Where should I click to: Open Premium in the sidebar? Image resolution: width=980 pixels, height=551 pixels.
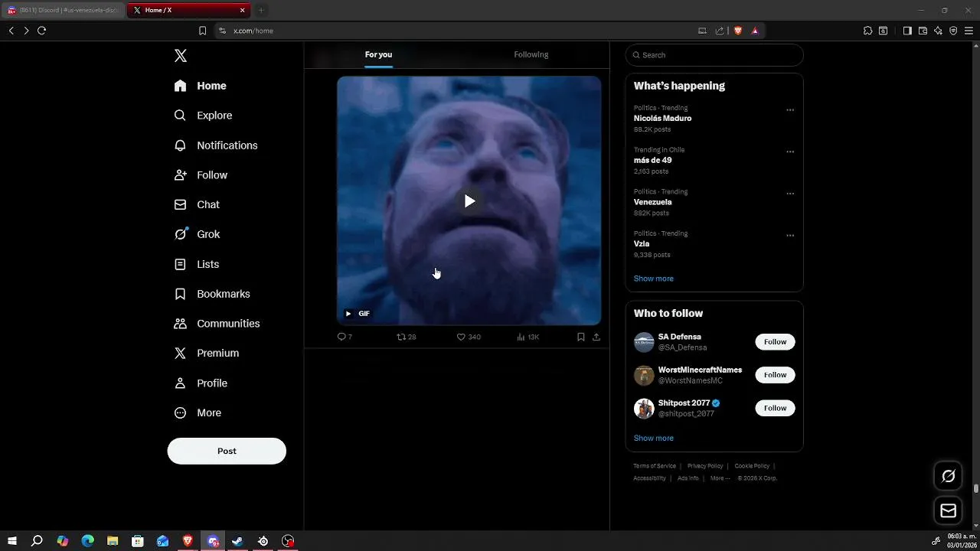pyautogui.click(x=207, y=353)
